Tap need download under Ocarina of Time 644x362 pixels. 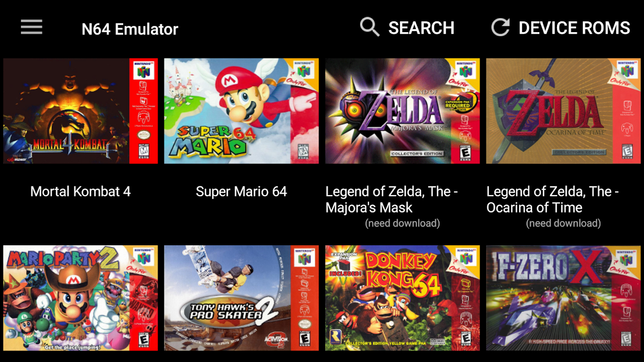pyautogui.click(x=563, y=223)
